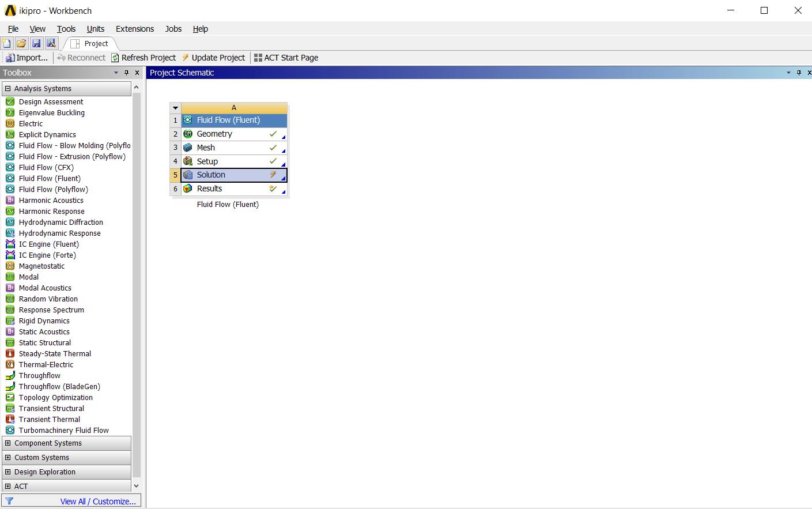The height and width of the screenshot is (509, 812).
Task: Open the Toolbox panel dropdown arrow
Action: point(116,73)
